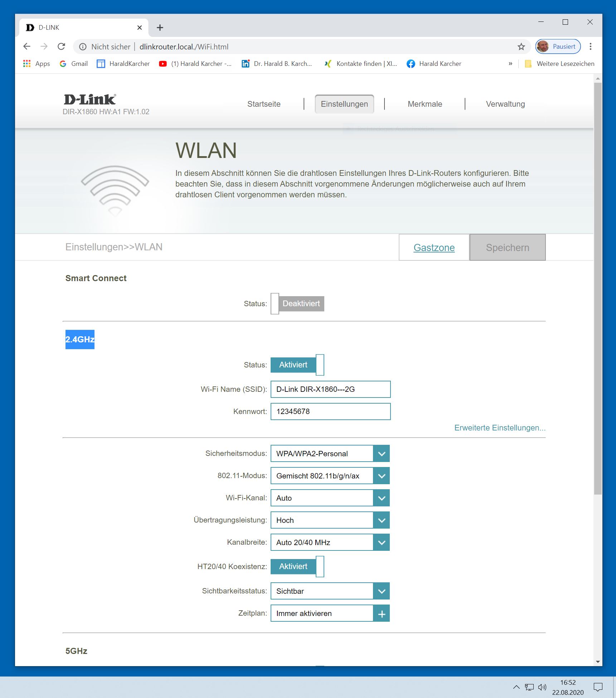Click the WLAN page title
The width and height of the screenshot is (616, 698).
point(206,150)
